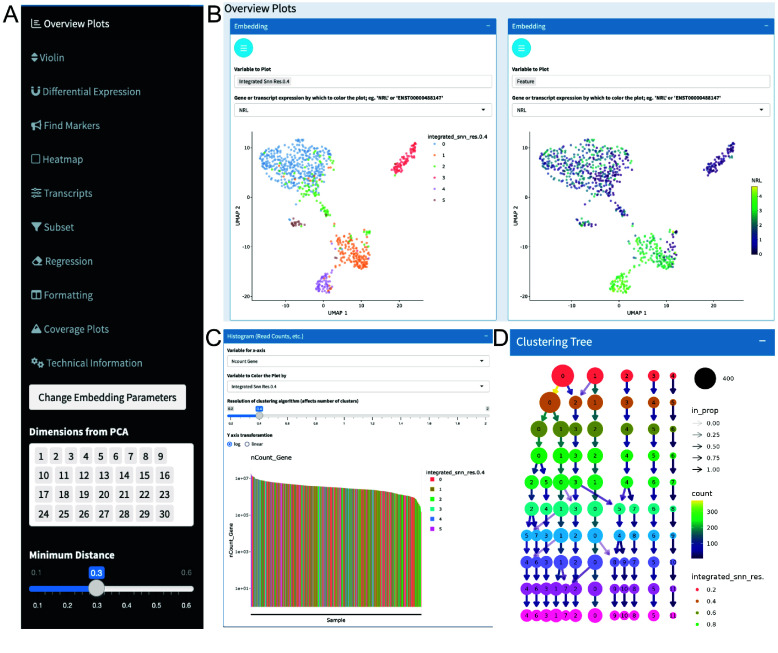Image resolution: width=778 pixels, height=653 pixels.
Task: Click the funnel icon next to Subset
Action: click(36, 227)
